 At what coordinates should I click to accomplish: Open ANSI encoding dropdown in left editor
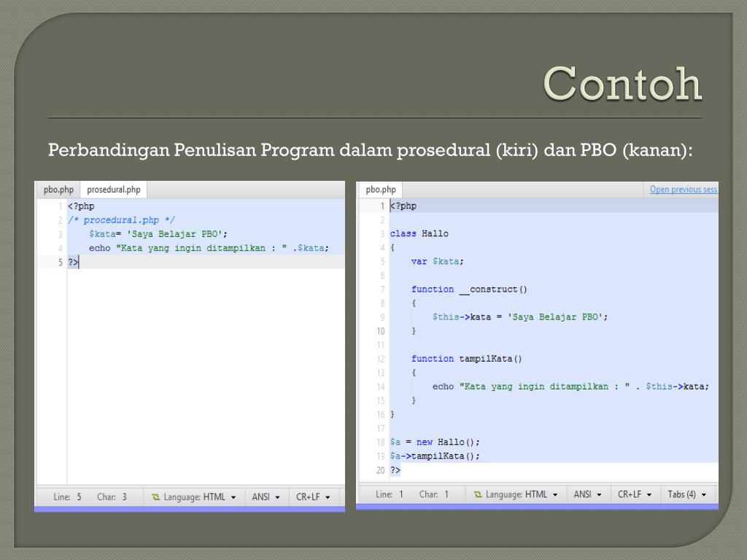(x=266, y=497)
